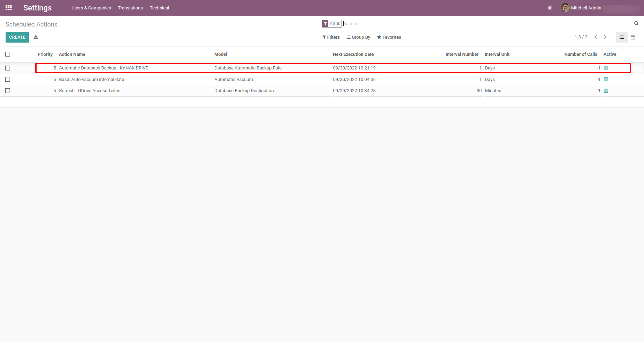
Task: Click the export download icon
Action: point(36,37)
